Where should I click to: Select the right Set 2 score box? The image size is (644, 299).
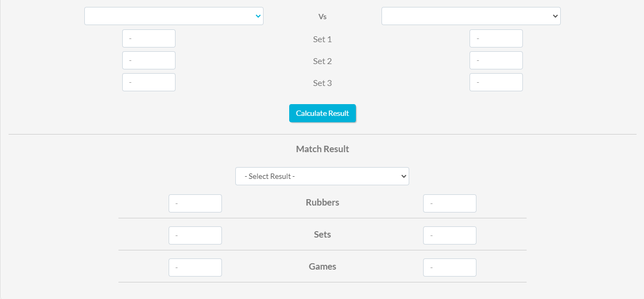pyautogui.click(x=496, y=60)
